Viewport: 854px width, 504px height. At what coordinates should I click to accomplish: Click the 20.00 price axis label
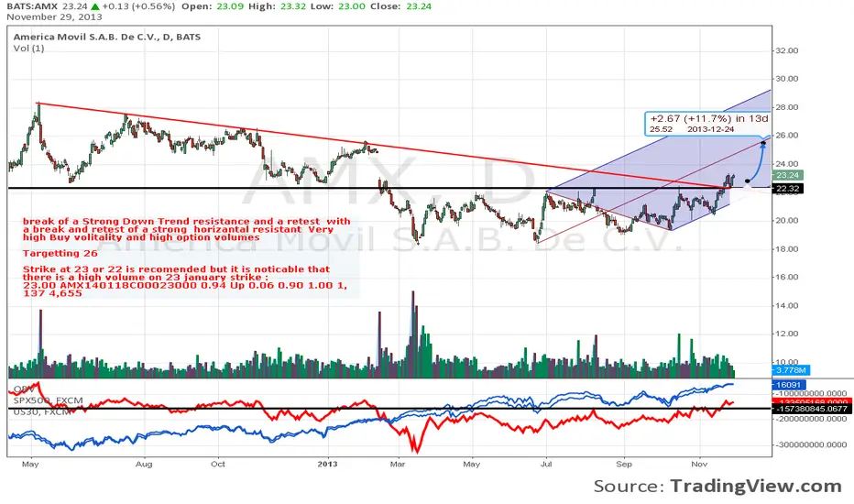(787, 221)
